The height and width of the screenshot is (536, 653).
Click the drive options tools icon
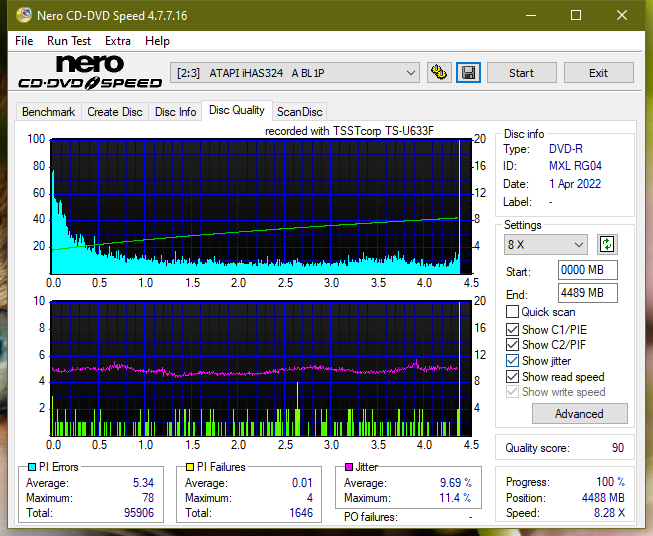(439, 73)
